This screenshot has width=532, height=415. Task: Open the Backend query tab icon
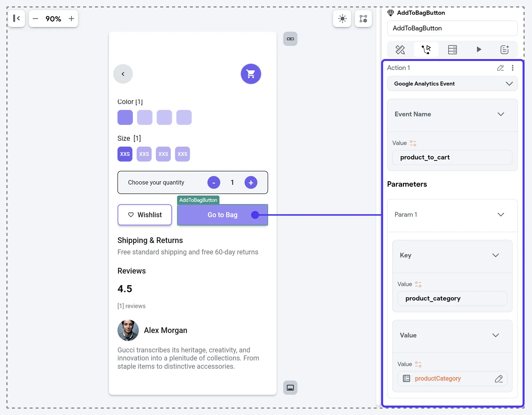coord(452,50)
